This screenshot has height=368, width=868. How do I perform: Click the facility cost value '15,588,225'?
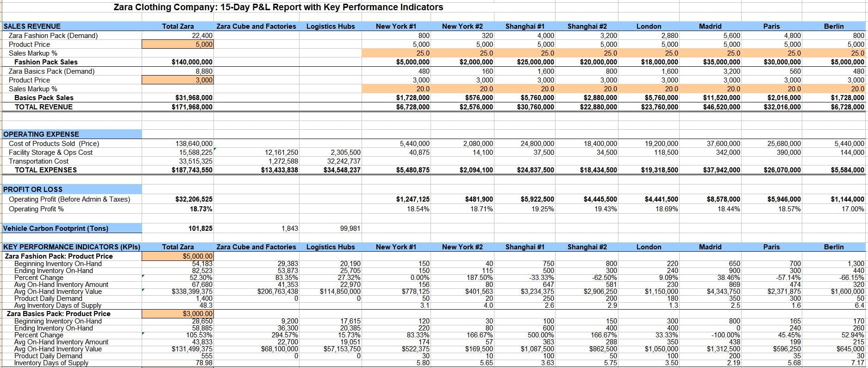[x=196, y=152]
